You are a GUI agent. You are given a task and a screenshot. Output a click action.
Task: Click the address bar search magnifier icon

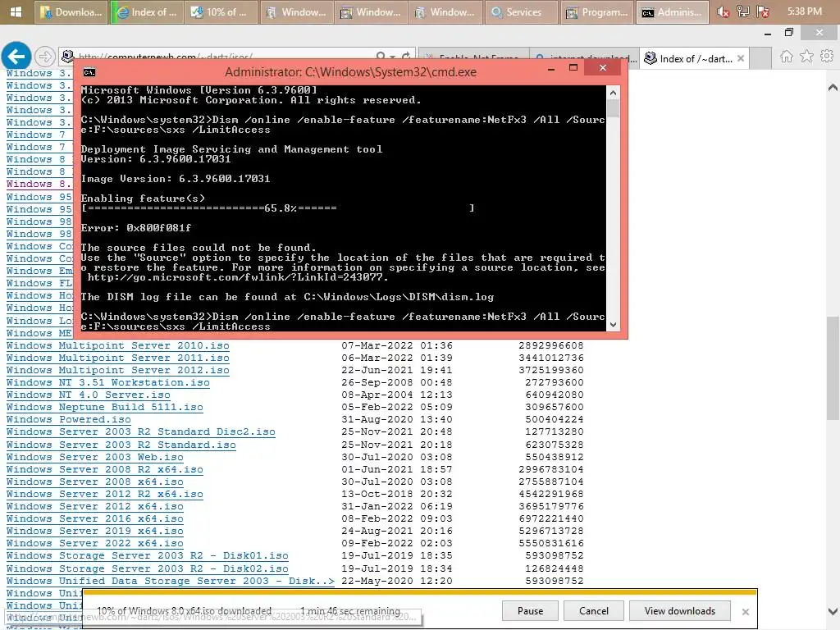(x=381, y=57)
